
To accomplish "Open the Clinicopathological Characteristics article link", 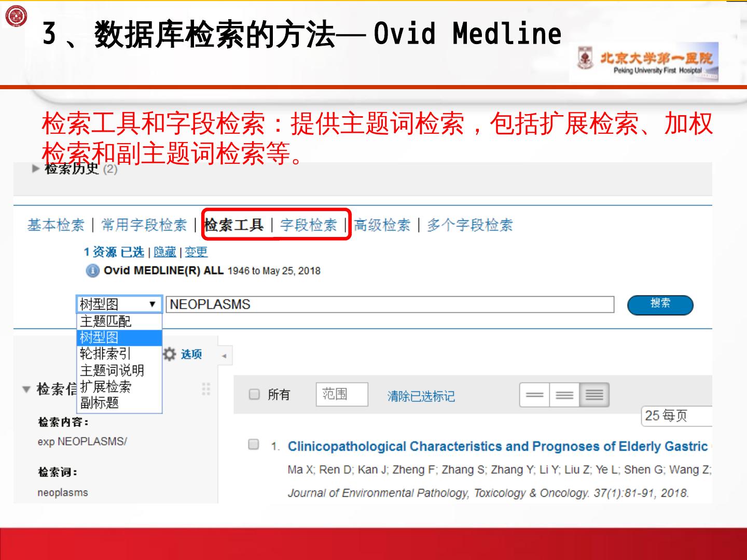I will pos(498,446).
